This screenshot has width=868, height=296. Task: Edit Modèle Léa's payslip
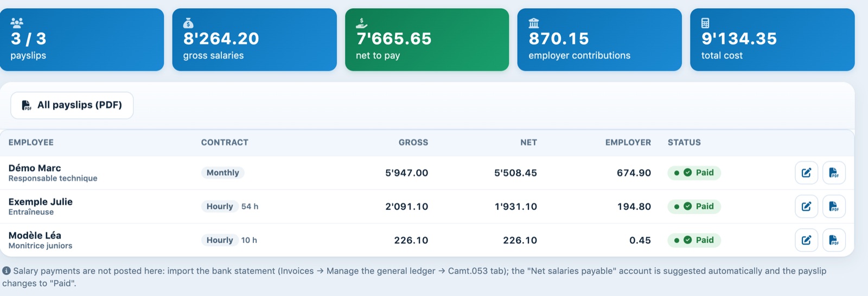click(806, 240)
